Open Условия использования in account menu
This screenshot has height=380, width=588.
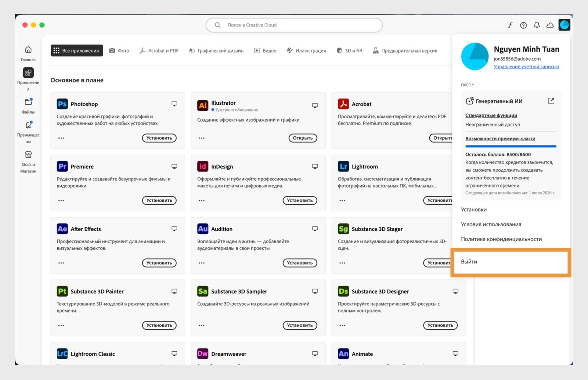click(491, 224)
